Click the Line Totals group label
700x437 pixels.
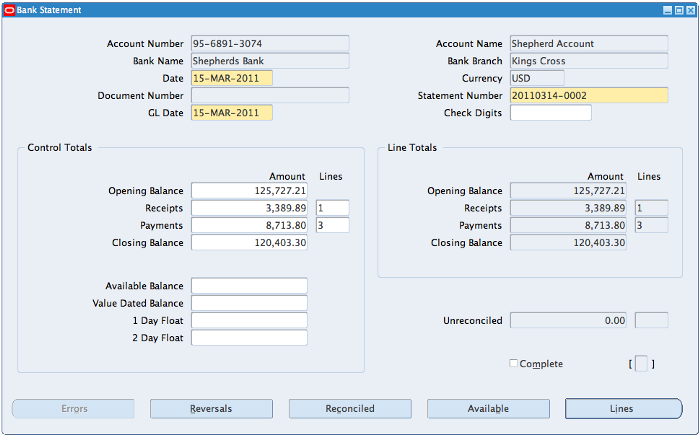pyautogui.click(x=412, y=148)
